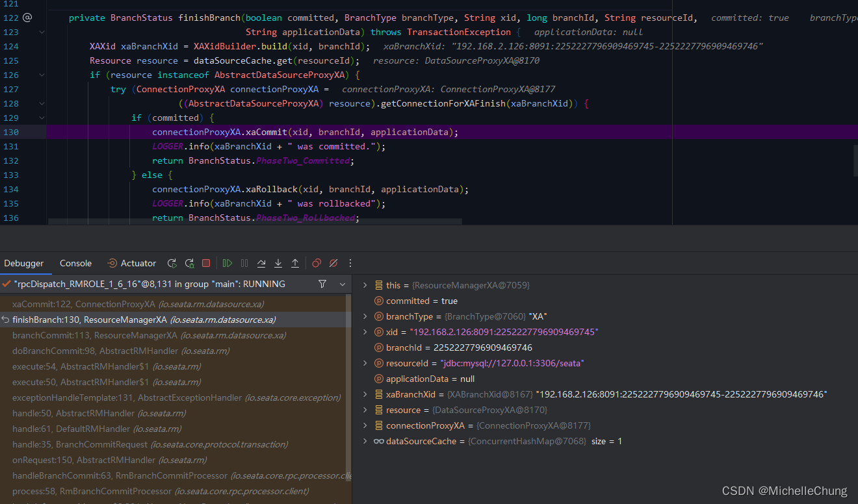Switch to the Debugger tab
This screenshot has height=504, width=858.
[x=24, y=263]
